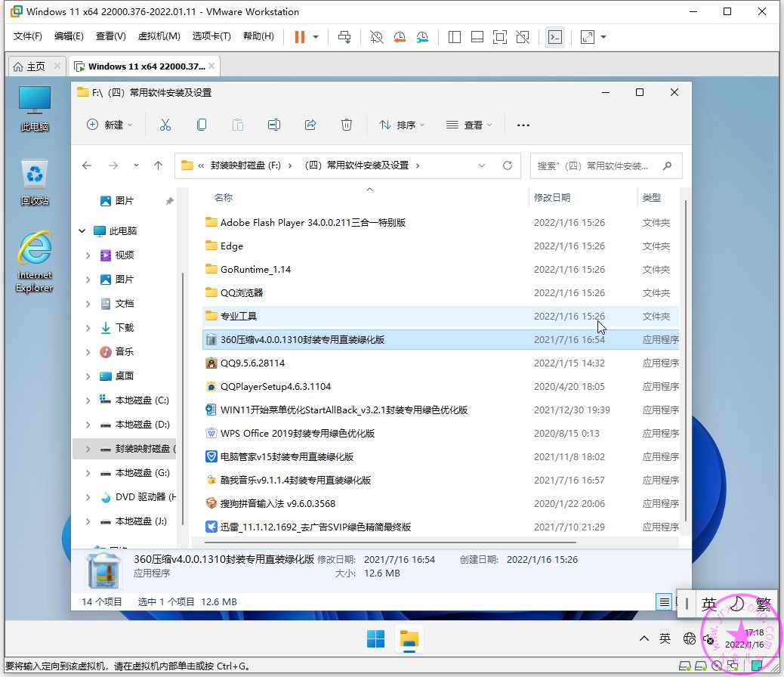Click the Windows Start button on the taskbar
784x677 pixels.
coord(375,639)
